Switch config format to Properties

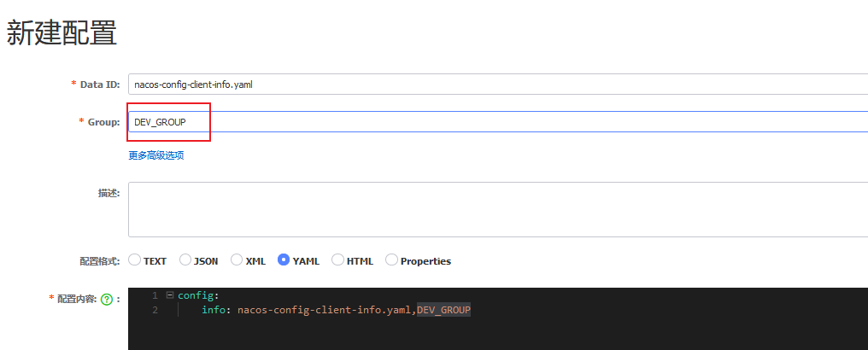click(391, 260)
